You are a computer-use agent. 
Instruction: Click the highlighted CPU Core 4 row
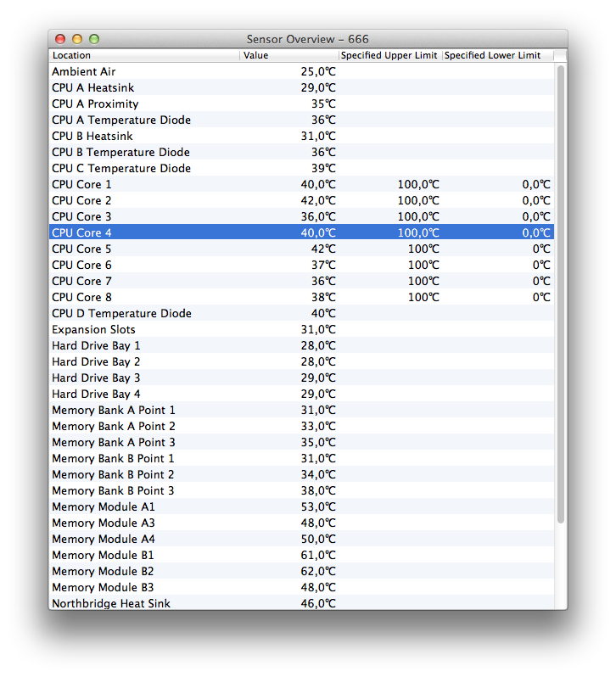[301, 232]
